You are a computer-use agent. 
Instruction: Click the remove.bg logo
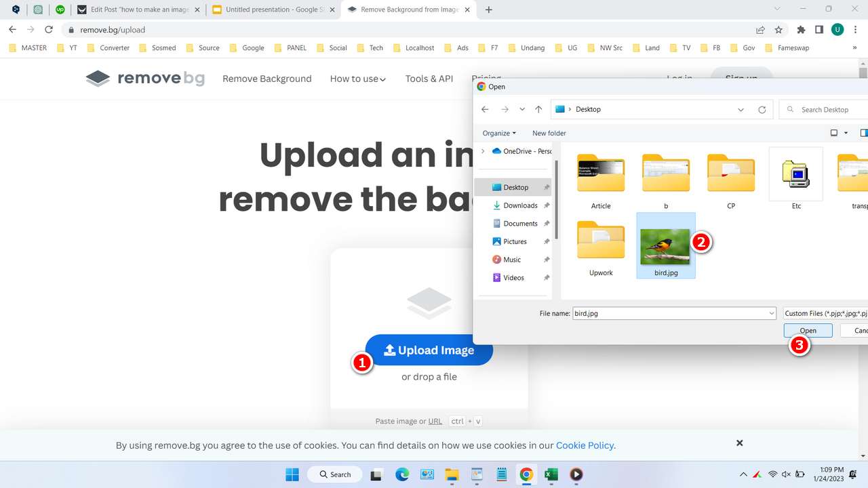(x=144, y=78)
